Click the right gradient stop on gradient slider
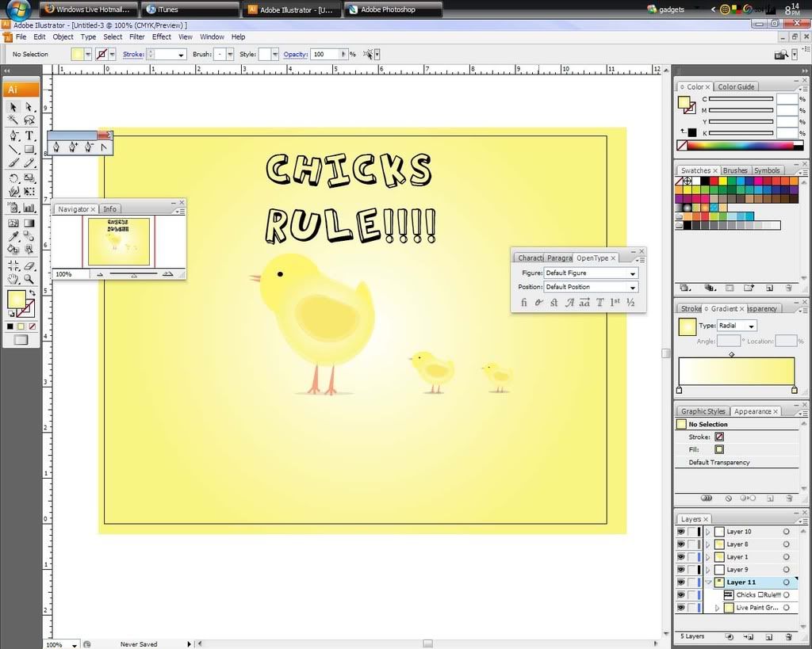The height and width of the screenshot is (649, 812). 794,390
